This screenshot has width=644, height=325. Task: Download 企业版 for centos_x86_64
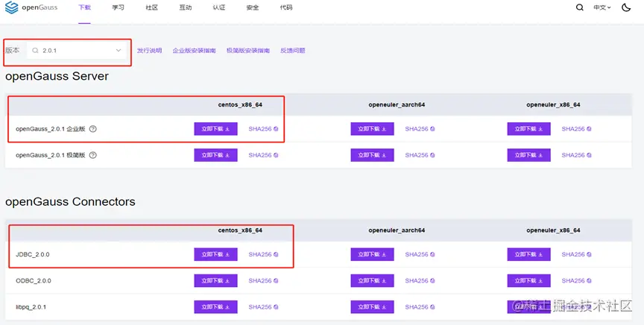click(215, 129)
